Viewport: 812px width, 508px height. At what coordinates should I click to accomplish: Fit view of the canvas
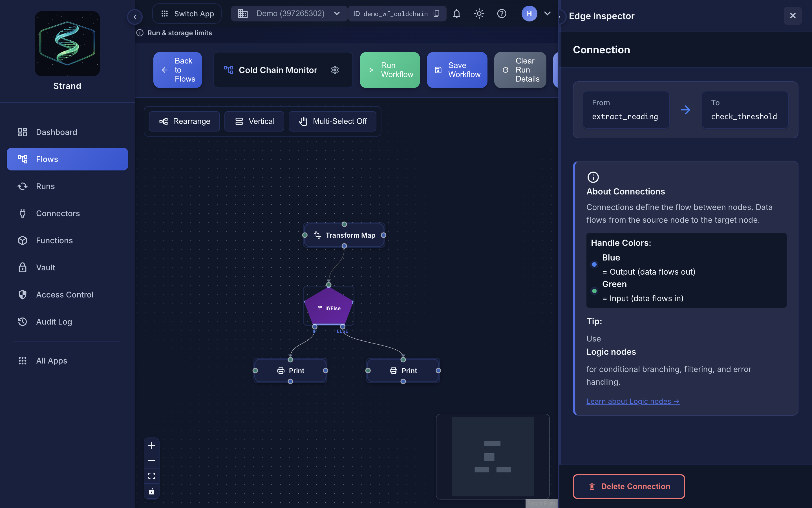(x=152, y=476)
